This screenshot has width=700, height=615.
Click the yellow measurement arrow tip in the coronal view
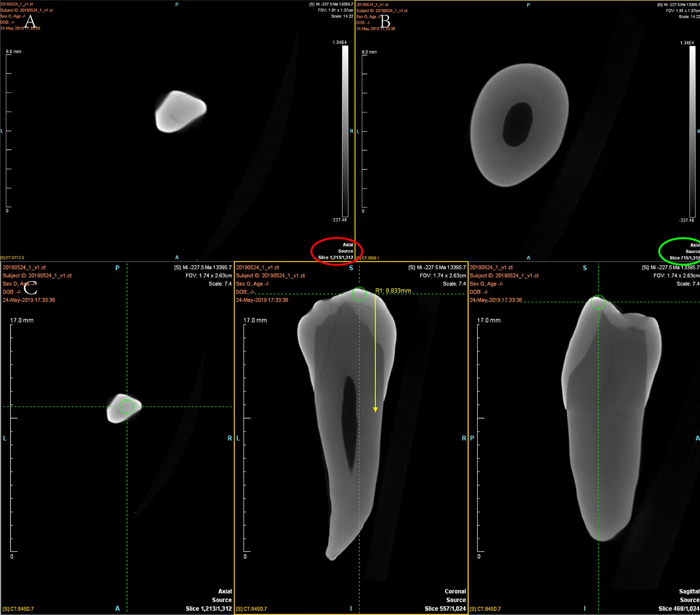tap(375, 410)
